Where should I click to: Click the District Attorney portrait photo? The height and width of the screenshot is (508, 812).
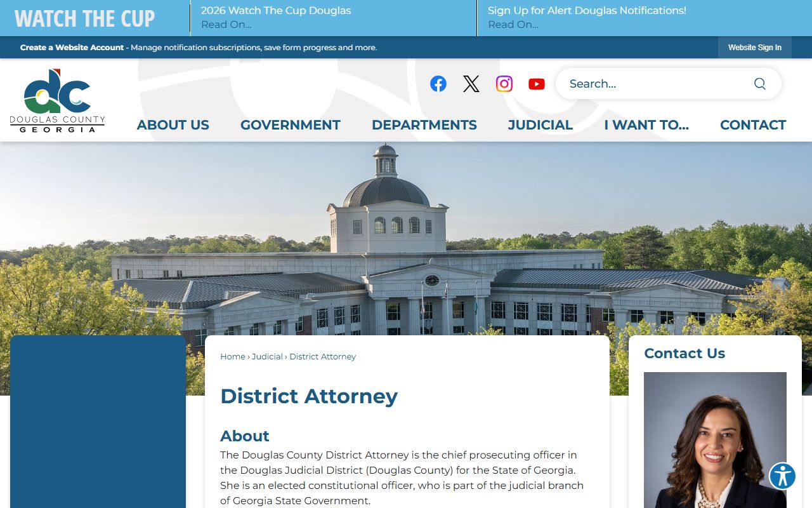tap(715, 440)
